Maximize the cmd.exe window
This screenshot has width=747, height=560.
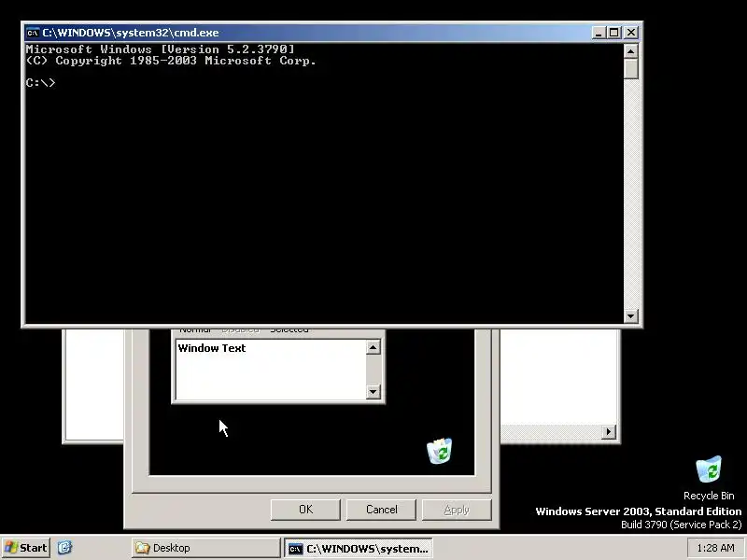point(614,33)
